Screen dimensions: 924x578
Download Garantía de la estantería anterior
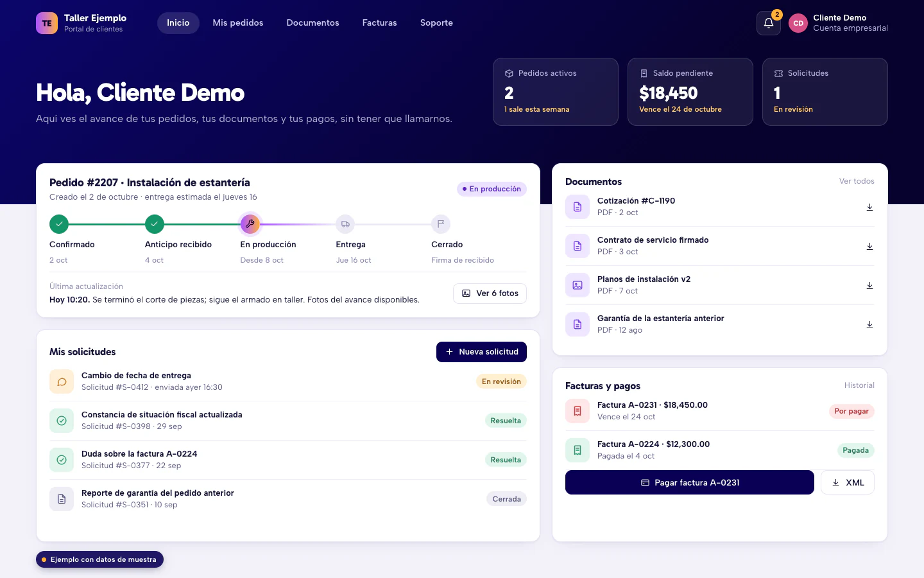(x=869, y=324)
